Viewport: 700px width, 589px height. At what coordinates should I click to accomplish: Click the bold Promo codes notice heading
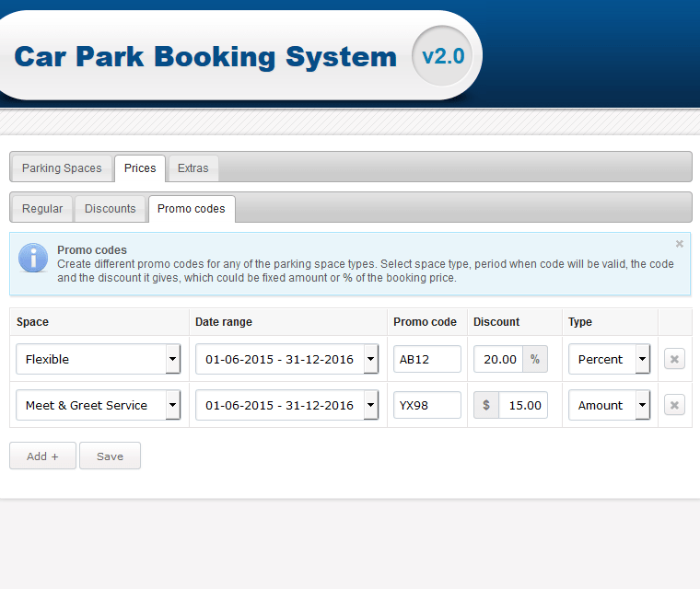point(92,250)
